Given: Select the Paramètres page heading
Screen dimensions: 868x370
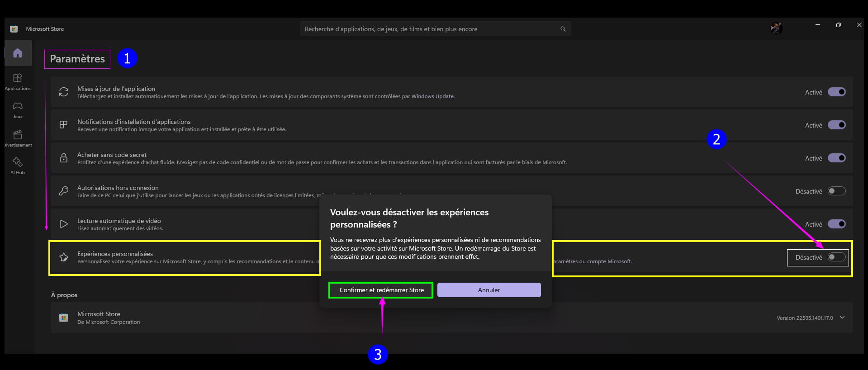Looking at the screenshot, I should click(77, 59).
